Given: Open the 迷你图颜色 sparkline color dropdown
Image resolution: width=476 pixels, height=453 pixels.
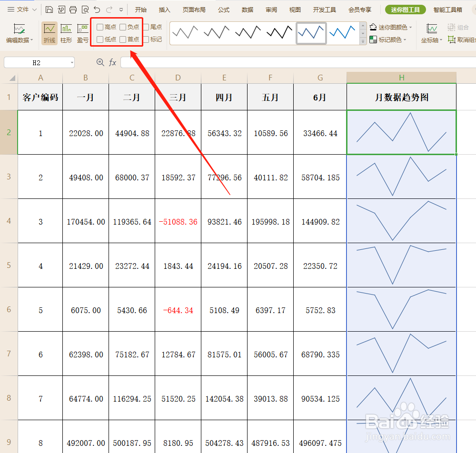Looking at the screenshot, I should (x=390, y=28).
